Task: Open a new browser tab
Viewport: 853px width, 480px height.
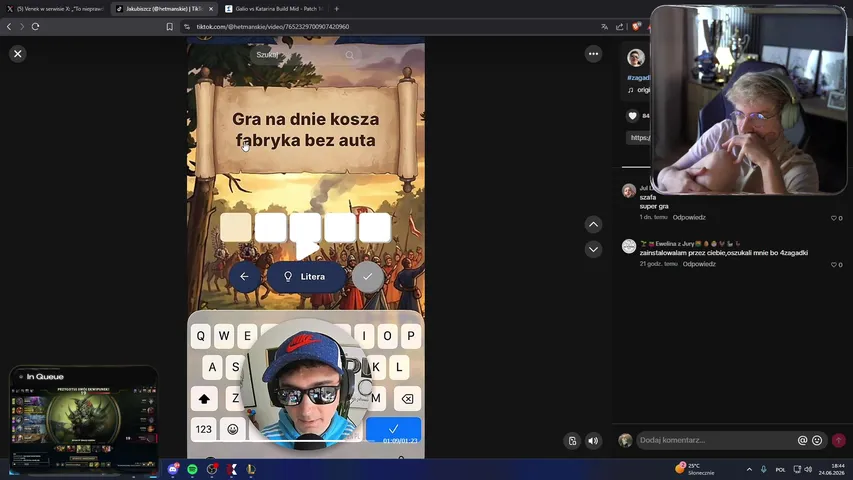Action: click(337, 9)
